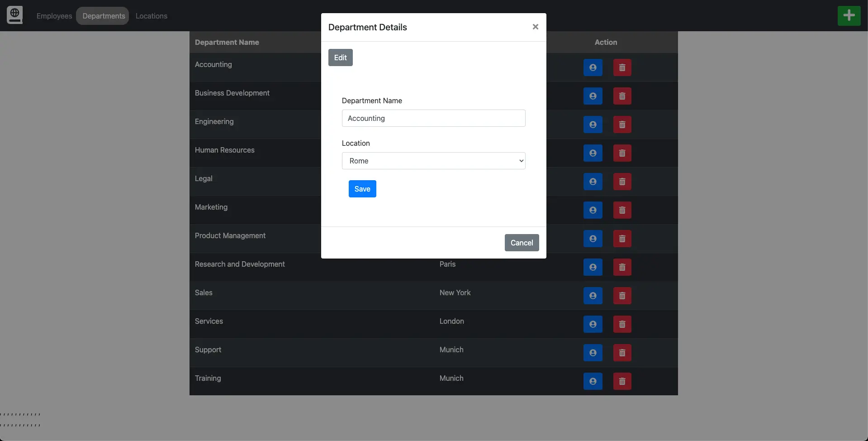The image size is (868, 441).
Task: Click the blue view icon for Legal
Action: (593, 182)
